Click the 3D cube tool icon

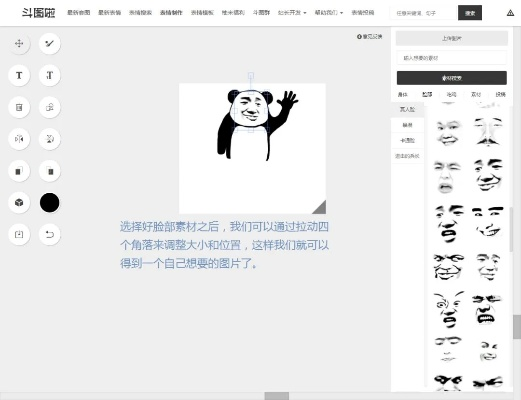[19, 202]
